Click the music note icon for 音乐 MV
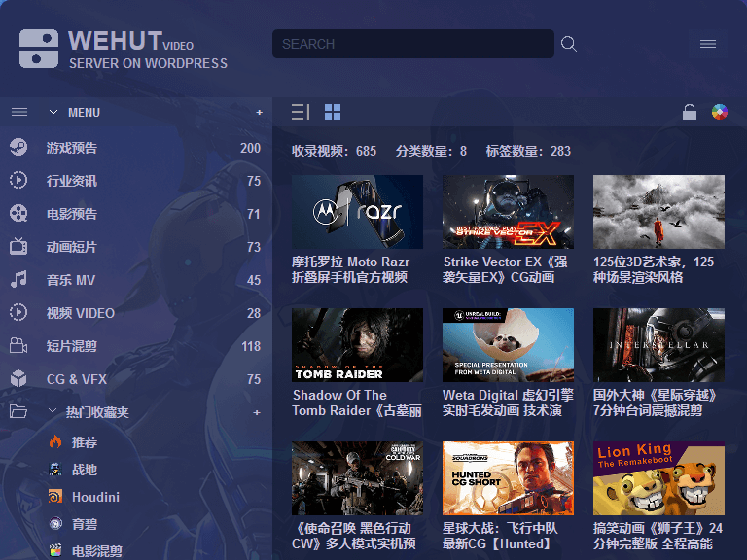The height and width of the screenshot is (560, 747). (x=18, y=280)
